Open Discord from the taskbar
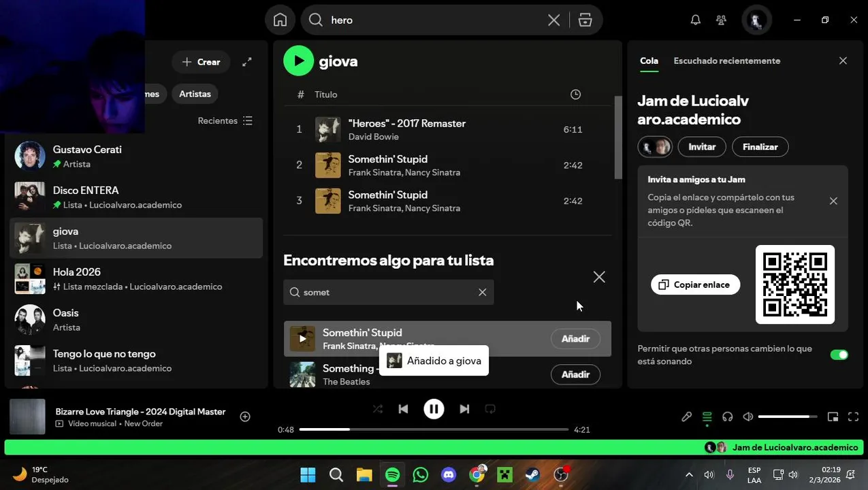The height and width of the screenshot is (490, 868). click(449, 474)
